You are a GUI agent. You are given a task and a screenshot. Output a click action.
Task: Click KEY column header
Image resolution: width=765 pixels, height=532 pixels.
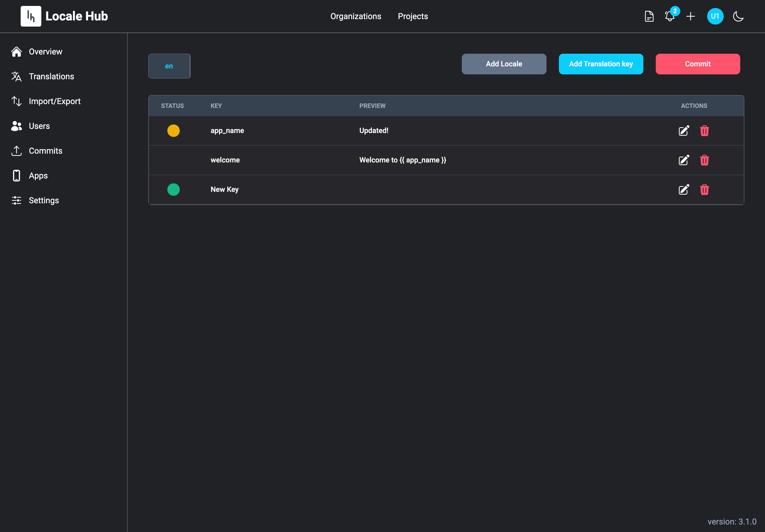point(216,106)
